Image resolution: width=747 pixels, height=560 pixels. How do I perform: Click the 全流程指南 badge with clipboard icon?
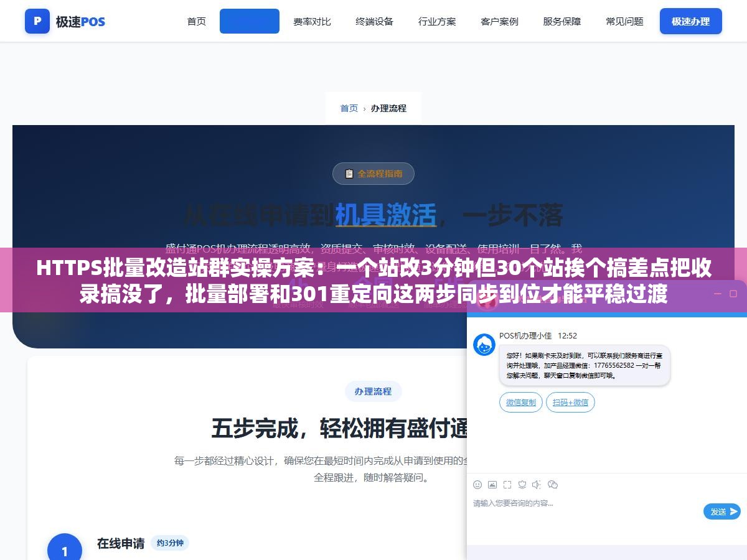coord(374,174)
